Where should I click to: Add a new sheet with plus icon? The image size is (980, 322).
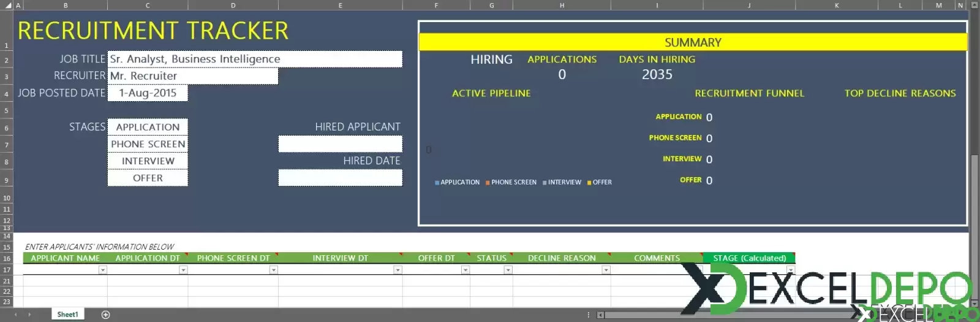105,315
